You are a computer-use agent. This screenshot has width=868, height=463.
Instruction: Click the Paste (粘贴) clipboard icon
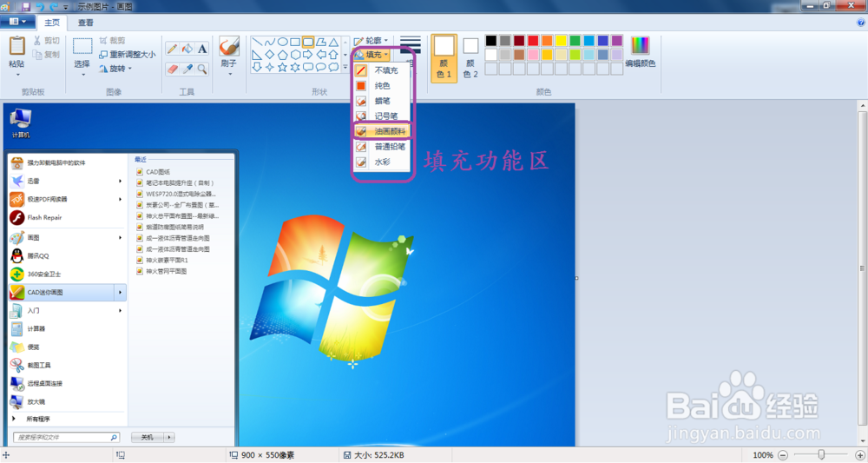[x=17, y=46]
